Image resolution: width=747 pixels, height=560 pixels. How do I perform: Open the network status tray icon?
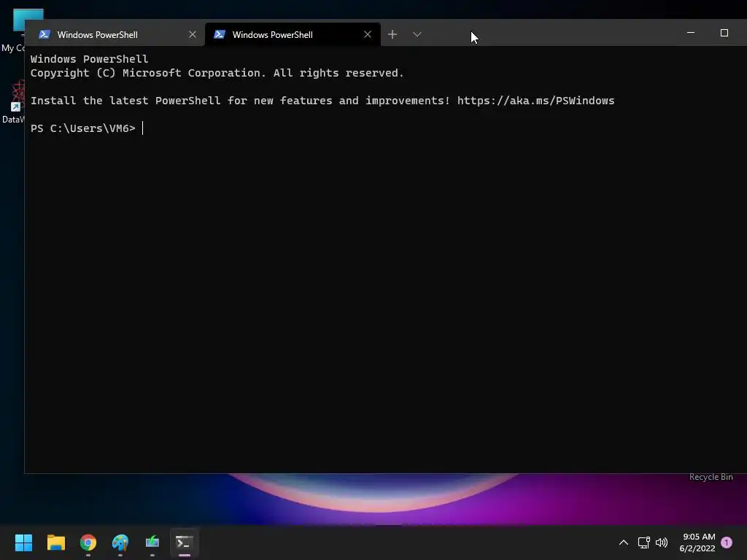click(643, 542)
